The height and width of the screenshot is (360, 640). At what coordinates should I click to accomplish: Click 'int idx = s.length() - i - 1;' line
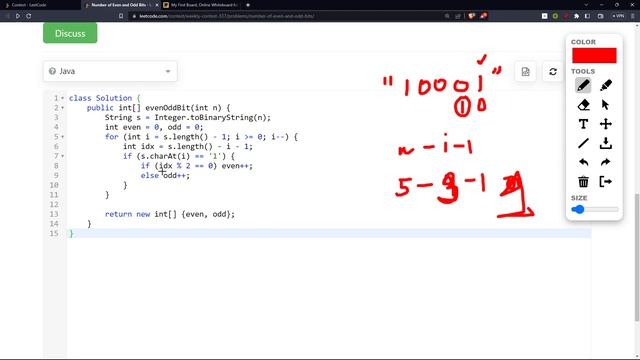click(188, 147)
